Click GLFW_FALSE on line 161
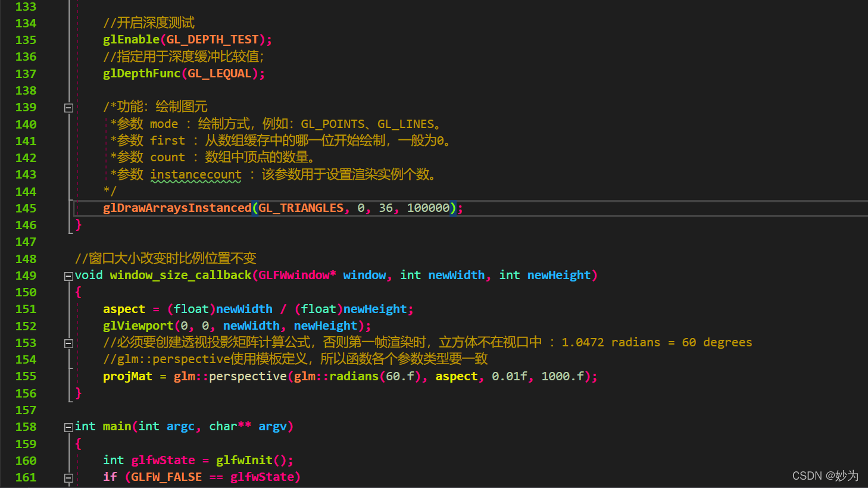Viewport: 868px width, 488px height. click(166, 477)
